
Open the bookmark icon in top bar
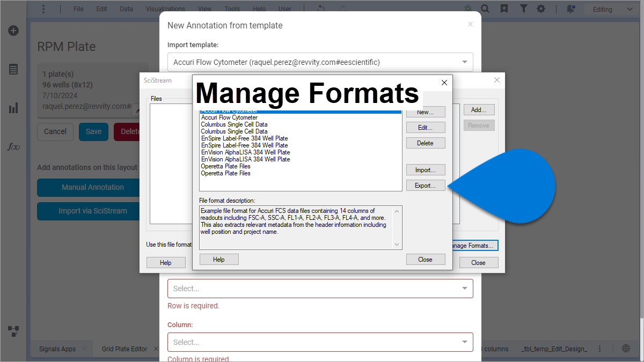pyautogui.click(x=504, y=9)
